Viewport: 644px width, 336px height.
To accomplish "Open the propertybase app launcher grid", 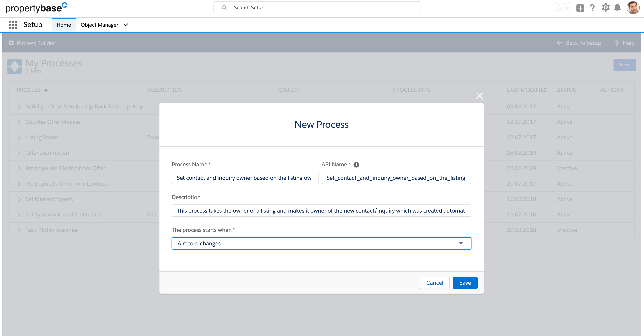I will (x=13, y=24).
